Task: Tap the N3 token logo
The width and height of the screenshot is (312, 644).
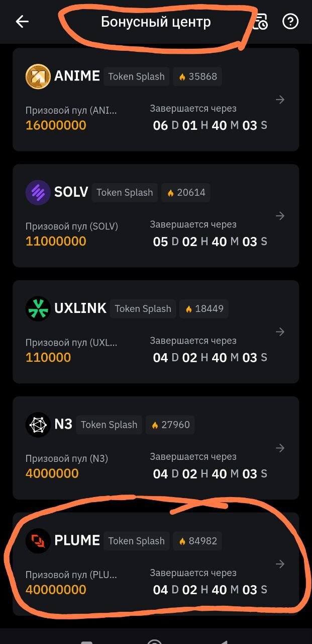Action: [38, 425]
